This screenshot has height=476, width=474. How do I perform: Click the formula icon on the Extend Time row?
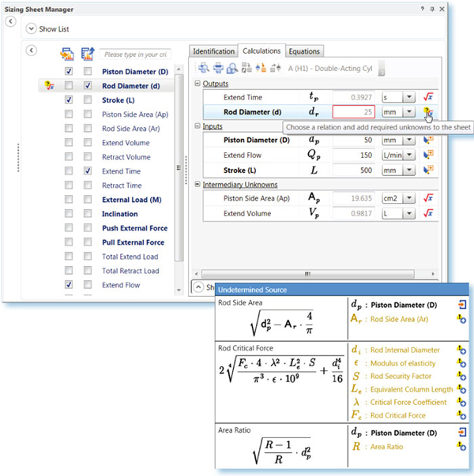pyautogui.click(x=428, y=97)
